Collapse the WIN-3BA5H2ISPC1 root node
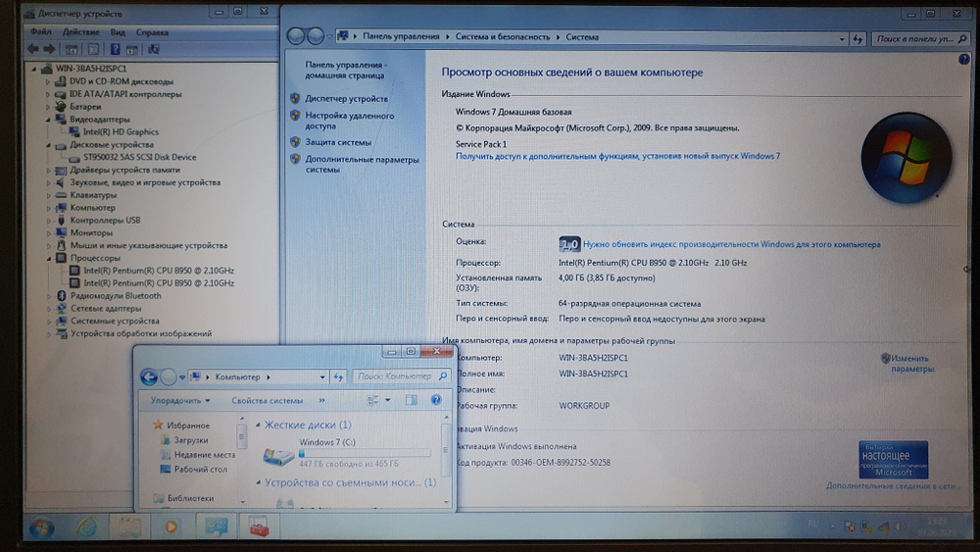Image resolution: width=980 pixels, height=552 pixels. point(33,69)
